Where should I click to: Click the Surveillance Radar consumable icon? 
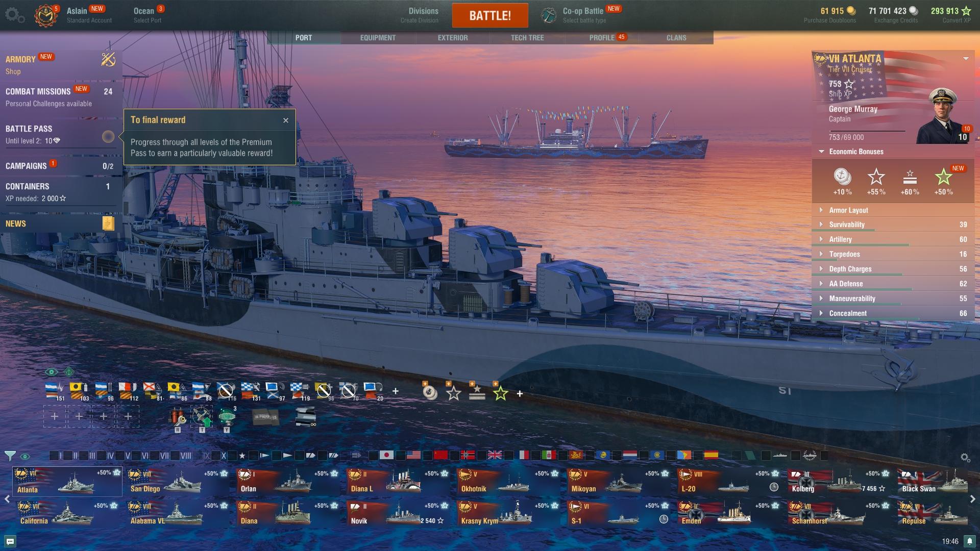click(227, 417)
